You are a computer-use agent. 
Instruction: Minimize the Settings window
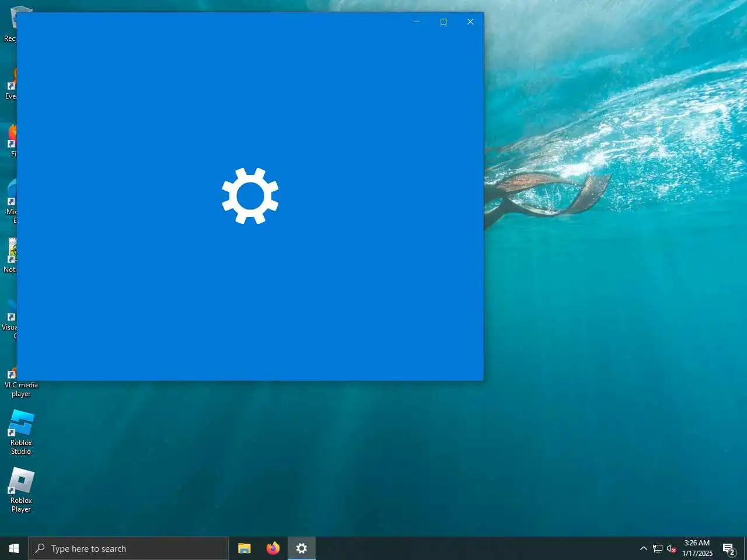(417, 22)
